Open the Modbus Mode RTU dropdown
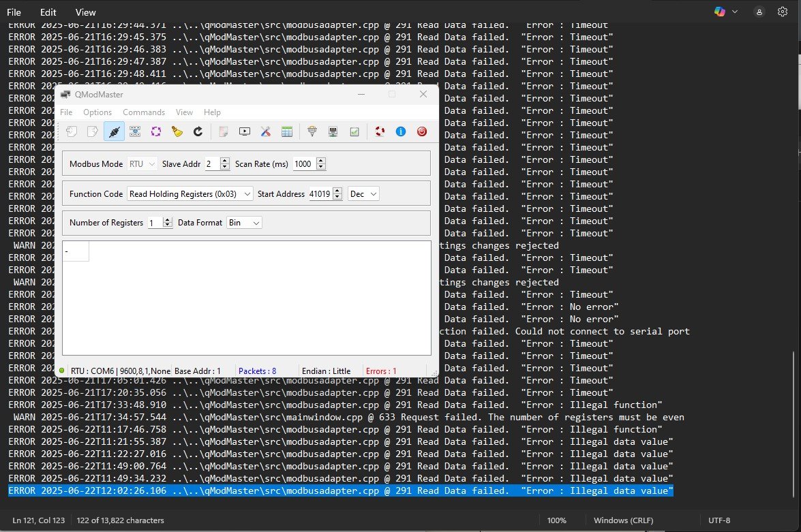801x532 pixels. 142,164
